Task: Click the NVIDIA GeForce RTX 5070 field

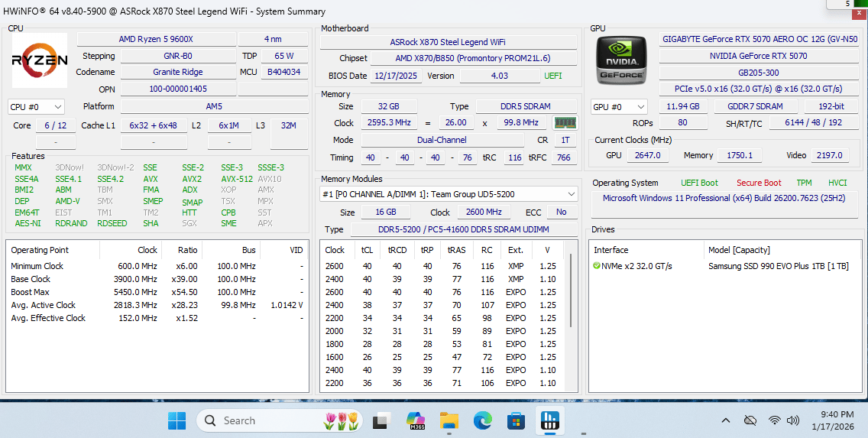Action: [x=759, y=56]
